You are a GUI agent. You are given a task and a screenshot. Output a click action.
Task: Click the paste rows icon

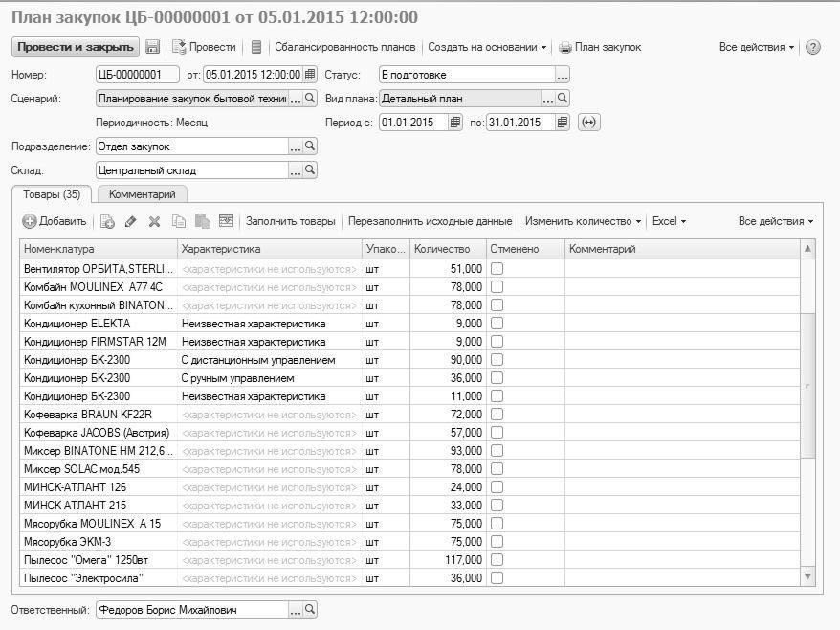(x=203, y=221)
